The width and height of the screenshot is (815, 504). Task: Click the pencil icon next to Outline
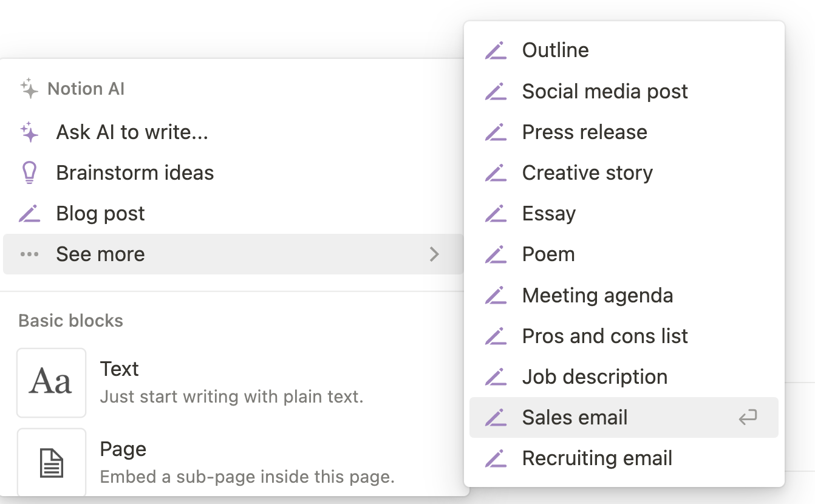(x=496, y=50)
